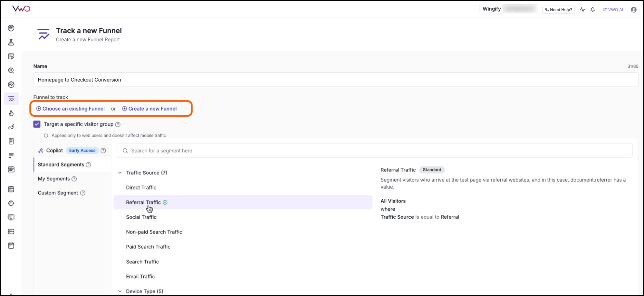This screenshot has height=296, width=644.
Task: Click the notifications bell icon
Action: pos(592,10)
